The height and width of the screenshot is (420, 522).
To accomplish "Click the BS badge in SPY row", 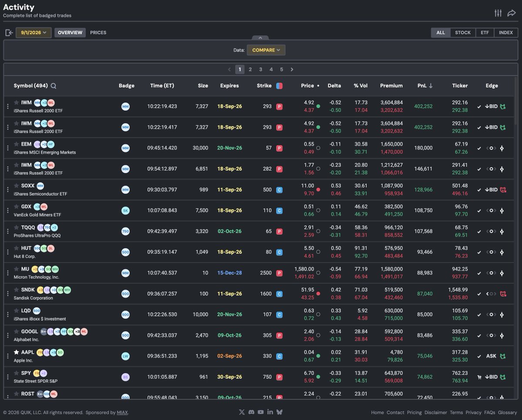I will point(125,377).
